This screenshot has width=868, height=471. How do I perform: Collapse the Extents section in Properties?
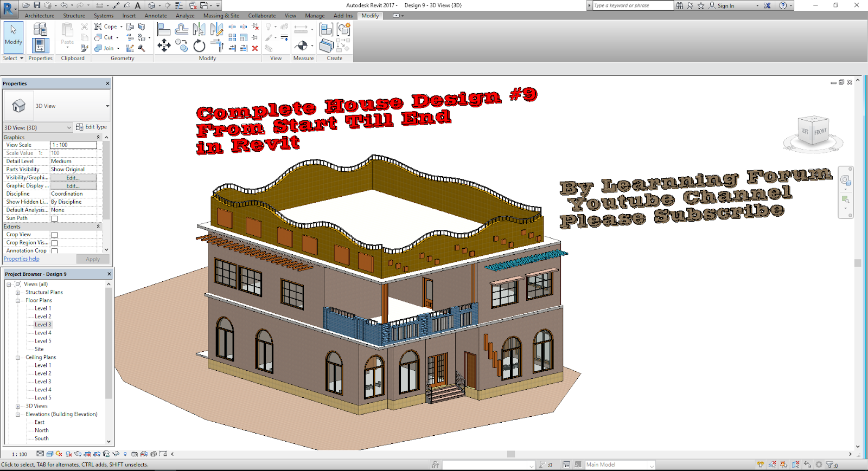pyautogui.click(x=98, y=227)
